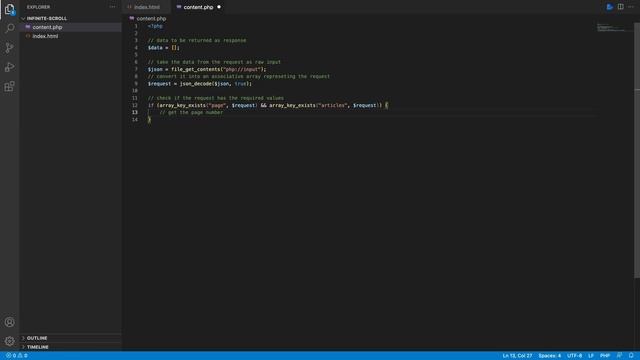Click the file_get_contents code line
Image resolution: width=640 pixels, height=360 pixels.
pyautogui.click(x=207, y=69)
